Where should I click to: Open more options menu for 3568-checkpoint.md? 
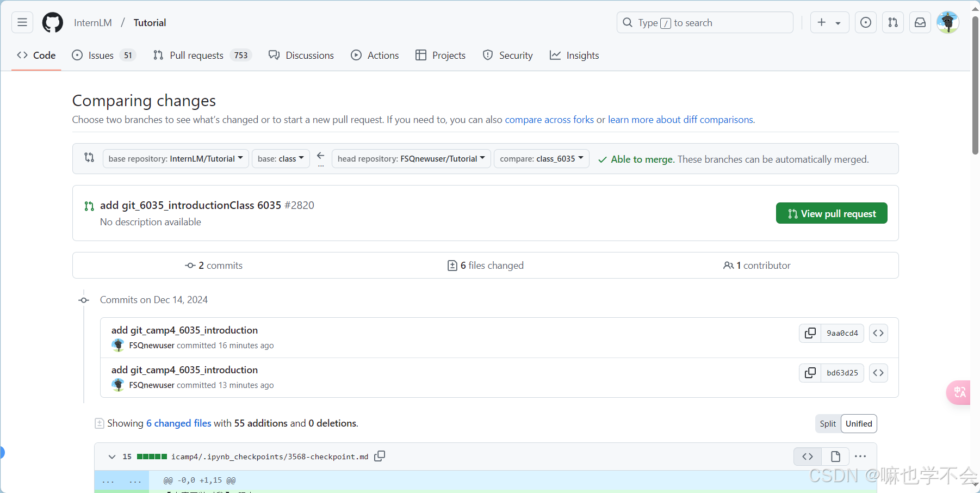click(860, 457)
